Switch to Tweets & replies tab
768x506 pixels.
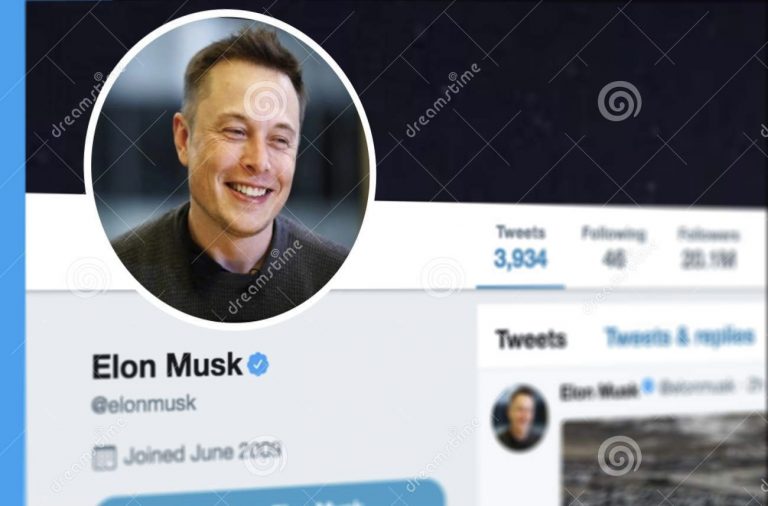(x=680, y=337)
